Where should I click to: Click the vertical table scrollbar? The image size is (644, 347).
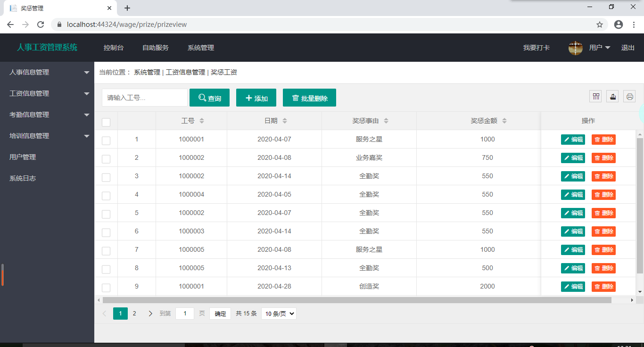point(640,206)
